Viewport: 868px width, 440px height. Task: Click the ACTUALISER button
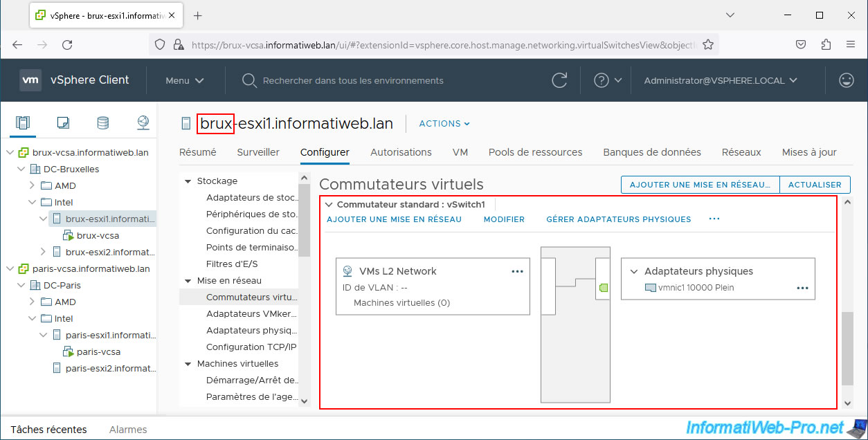pos(815,185)
